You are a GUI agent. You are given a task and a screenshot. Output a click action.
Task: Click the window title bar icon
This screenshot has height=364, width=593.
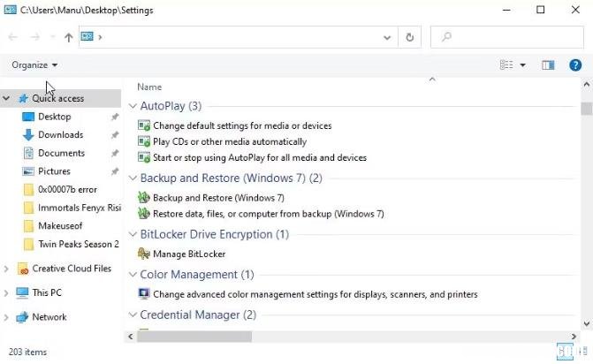tap(11, 10)
